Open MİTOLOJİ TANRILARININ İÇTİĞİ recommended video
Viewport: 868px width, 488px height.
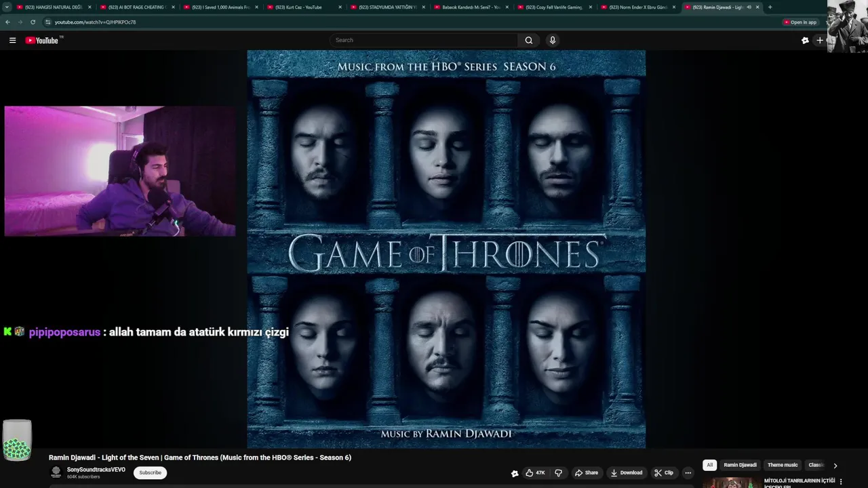[800, 483]
